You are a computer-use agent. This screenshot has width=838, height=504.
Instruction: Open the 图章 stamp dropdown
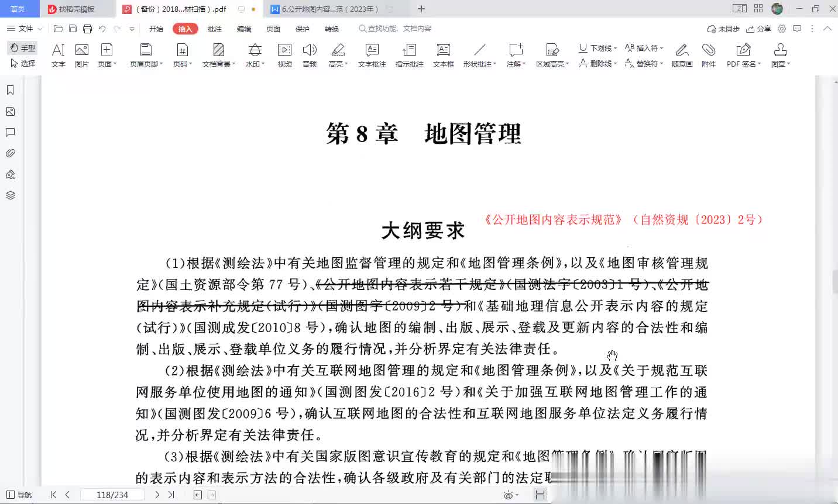(x=780, y=56)
